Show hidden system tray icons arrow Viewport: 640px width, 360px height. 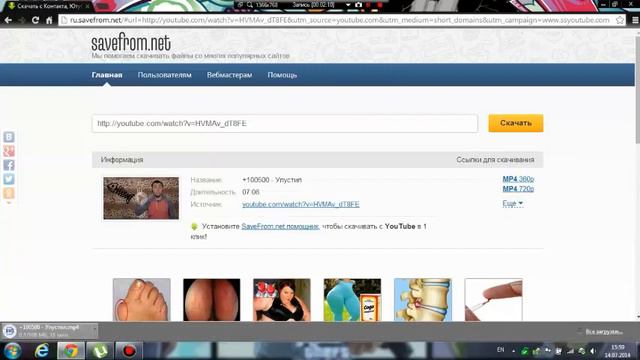[513, 351]
